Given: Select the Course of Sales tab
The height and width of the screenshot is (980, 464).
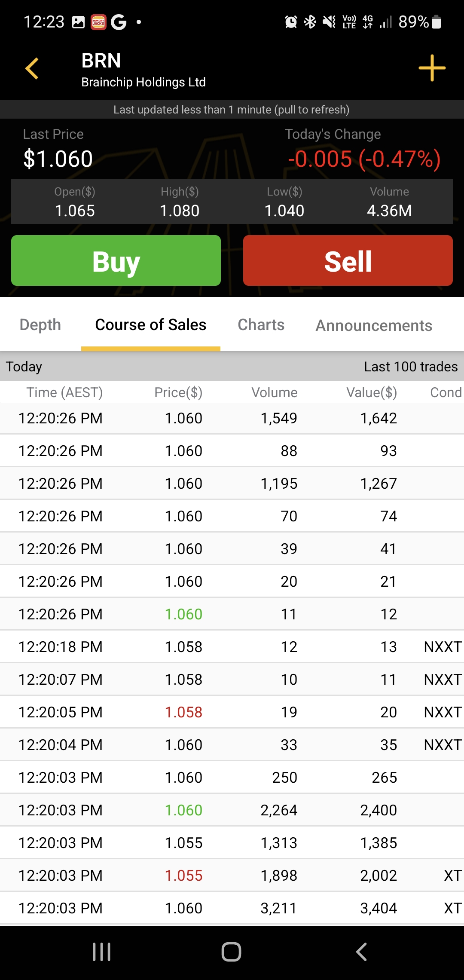Looking at the screenshot, I should [151, 325].
